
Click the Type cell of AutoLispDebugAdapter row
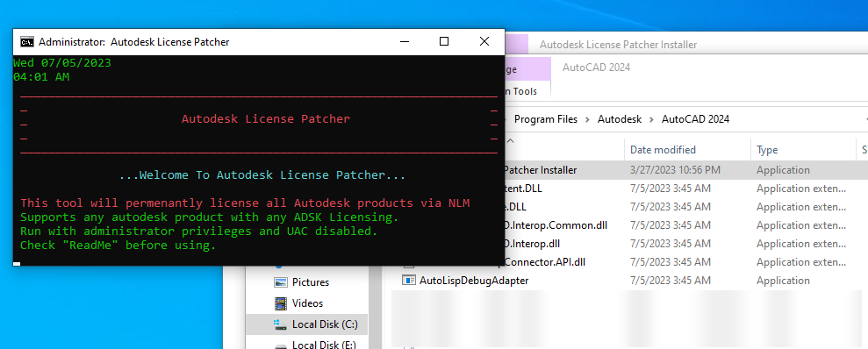[783, 281]
